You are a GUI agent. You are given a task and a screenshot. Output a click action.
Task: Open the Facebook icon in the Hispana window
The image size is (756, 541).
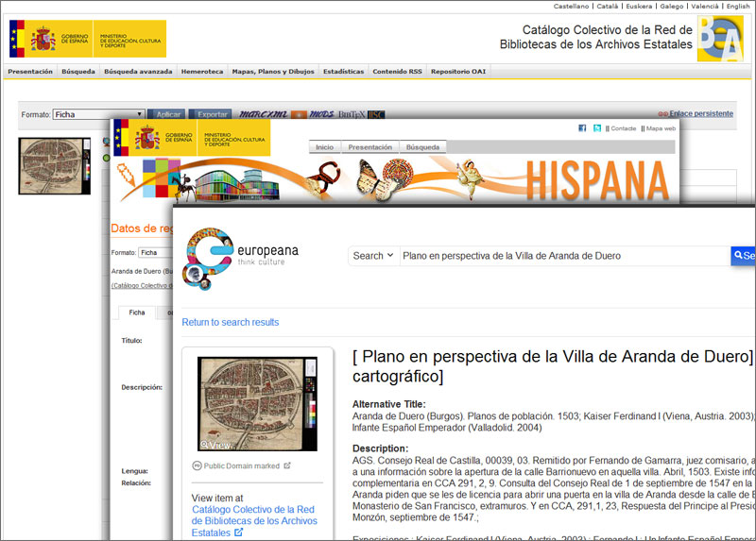[x=582, y=128]
